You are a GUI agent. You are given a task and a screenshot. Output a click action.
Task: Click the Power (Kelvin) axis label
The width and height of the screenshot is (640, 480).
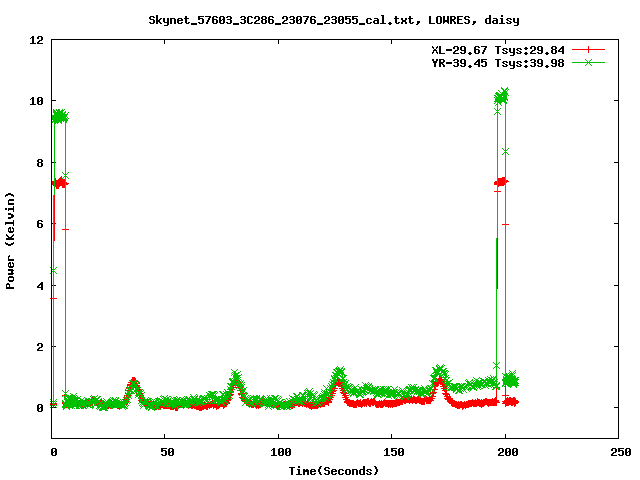point(10,241)
